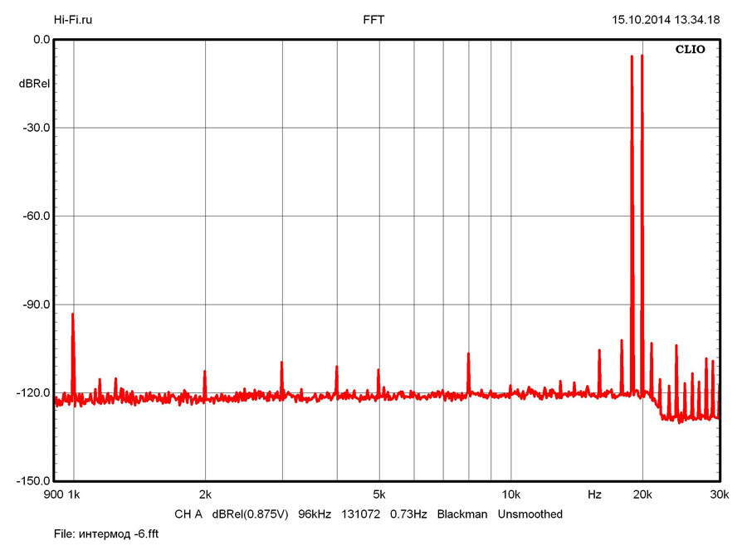The height and width of the screenshot is (560, 747).
Task: Click the dBRel label on the vertical axis
Action: point(34,84)
